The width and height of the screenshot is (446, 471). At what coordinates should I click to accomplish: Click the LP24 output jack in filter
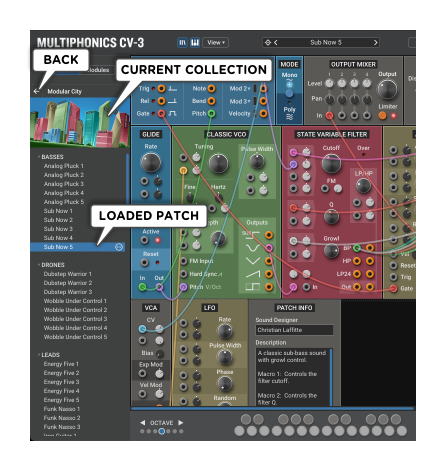(x=357, y=274)
